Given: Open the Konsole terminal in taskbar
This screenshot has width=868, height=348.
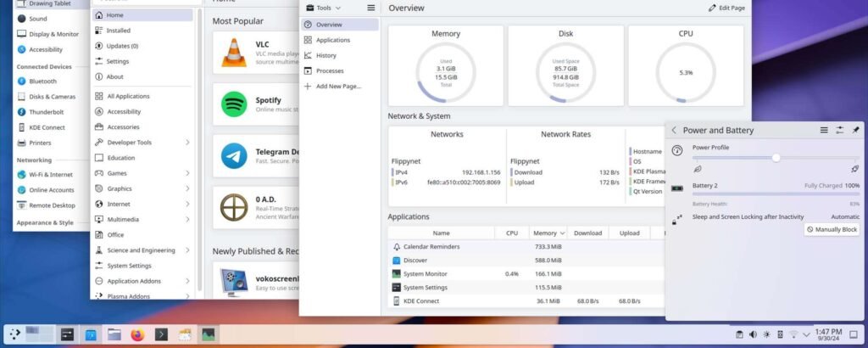Looking at the screenshot, I should 161,334.
